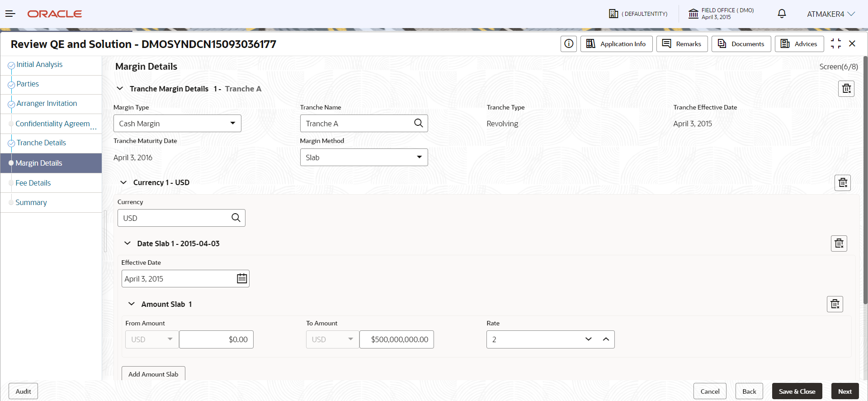Click the From Amount value field
868x401 pixels.
(x=216, y=339)
